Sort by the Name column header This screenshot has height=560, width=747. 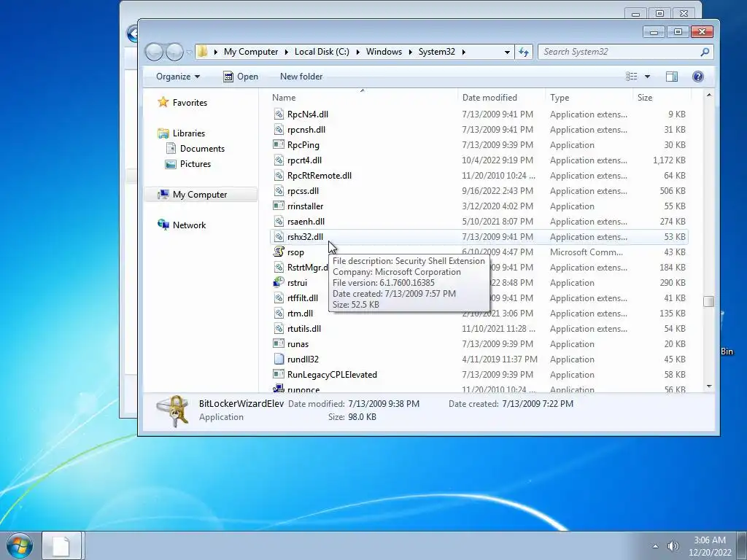[363, 97]
